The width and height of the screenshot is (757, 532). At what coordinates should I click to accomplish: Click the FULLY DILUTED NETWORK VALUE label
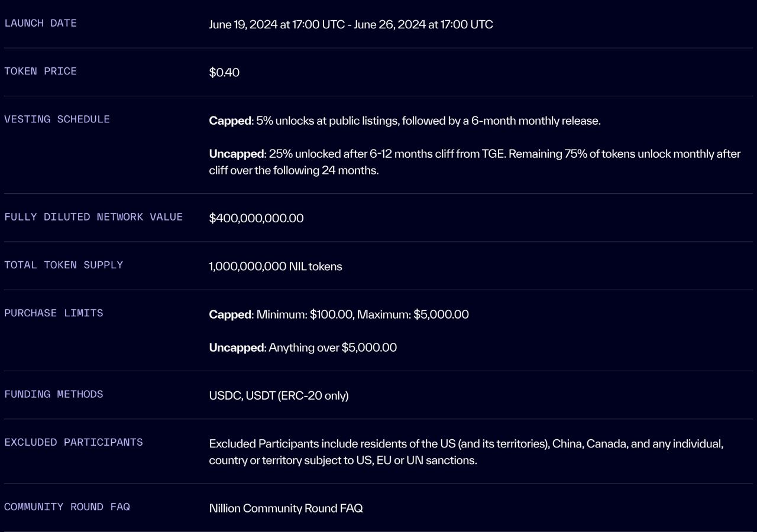(x=93, y=217)
